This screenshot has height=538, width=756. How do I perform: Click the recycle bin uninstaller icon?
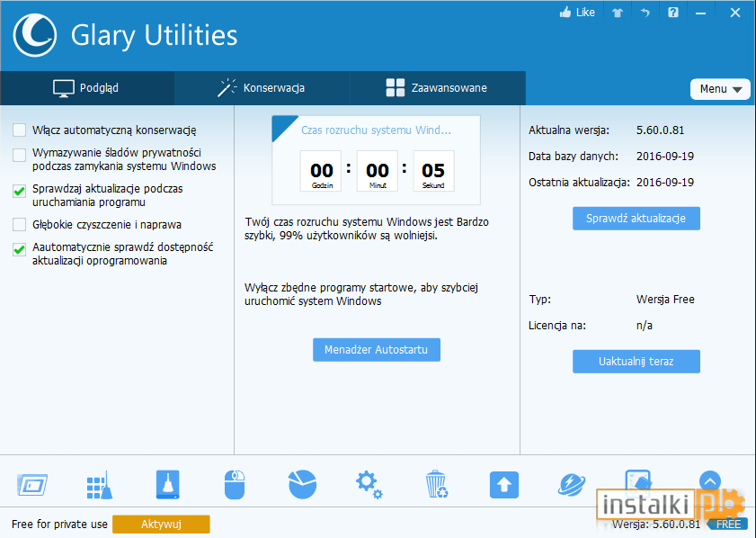pos(436,485)
